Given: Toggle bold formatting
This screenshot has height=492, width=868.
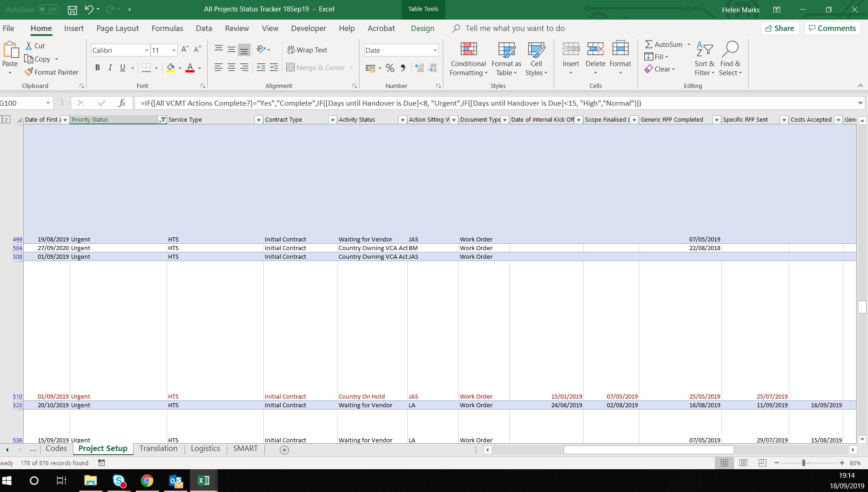Looking at the screenshot, I should (97, 67).
